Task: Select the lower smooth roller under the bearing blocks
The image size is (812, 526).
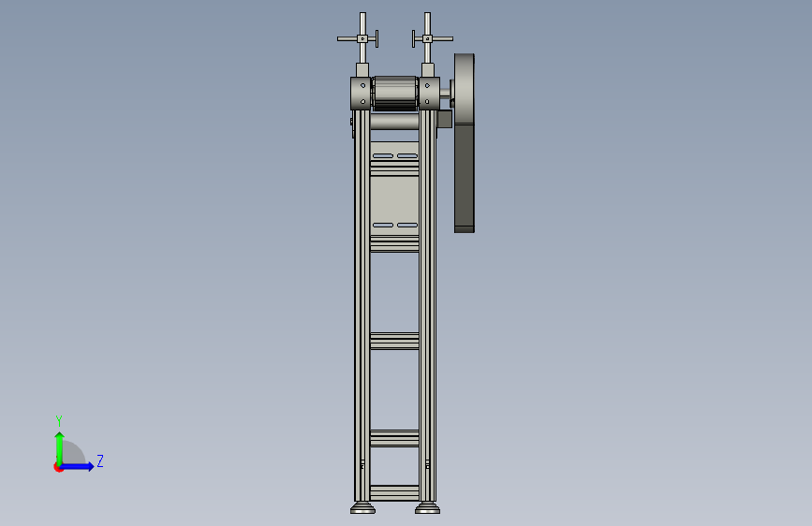Action: (394, 122)
